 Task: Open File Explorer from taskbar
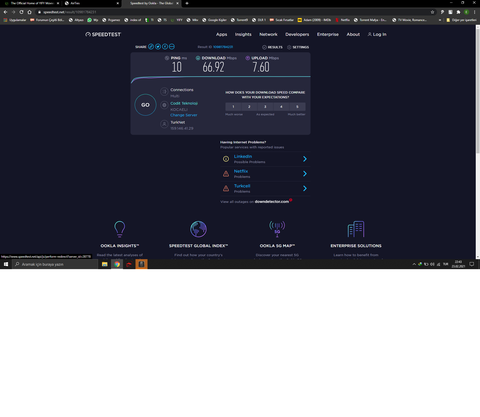click(x=105, y=264)
